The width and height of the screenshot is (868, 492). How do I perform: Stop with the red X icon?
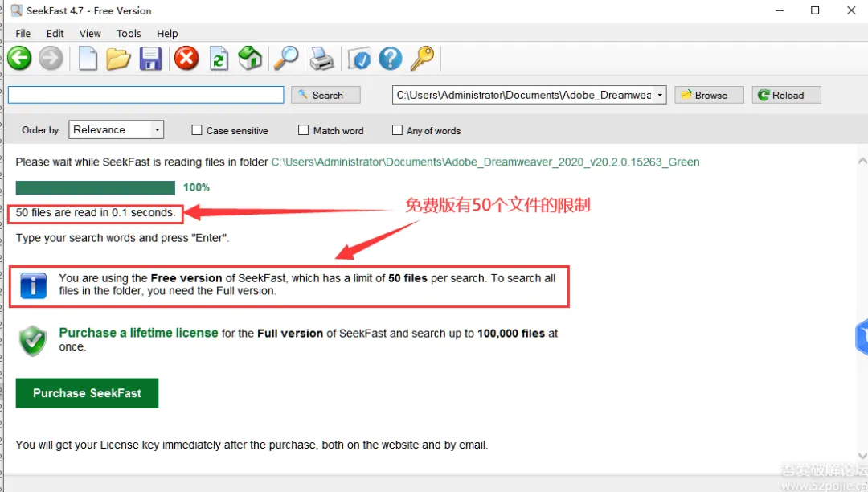click(x=186, y=58)
